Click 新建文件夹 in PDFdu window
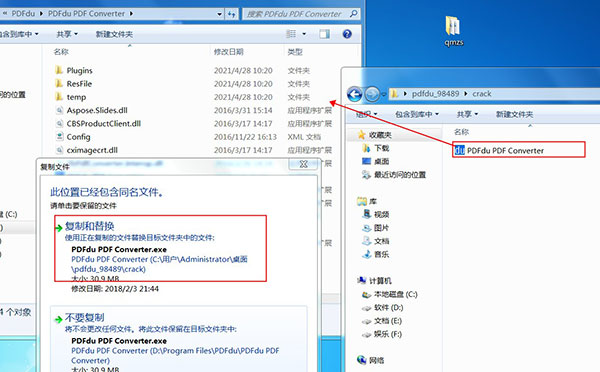 click(114, 34)
